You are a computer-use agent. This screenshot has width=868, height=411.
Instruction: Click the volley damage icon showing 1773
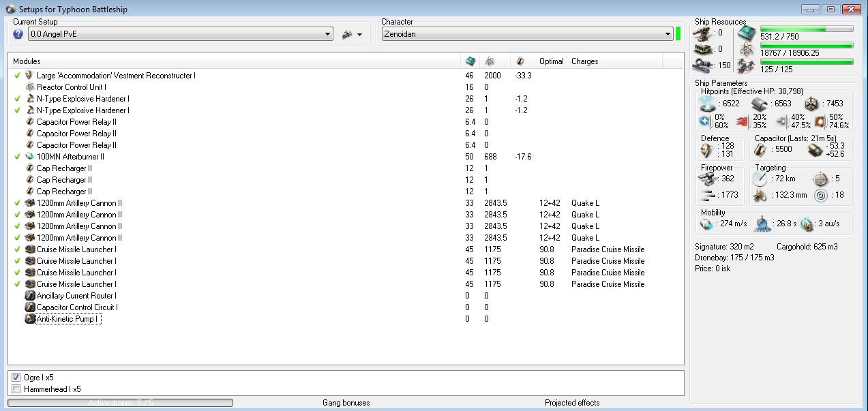point(708,196)
